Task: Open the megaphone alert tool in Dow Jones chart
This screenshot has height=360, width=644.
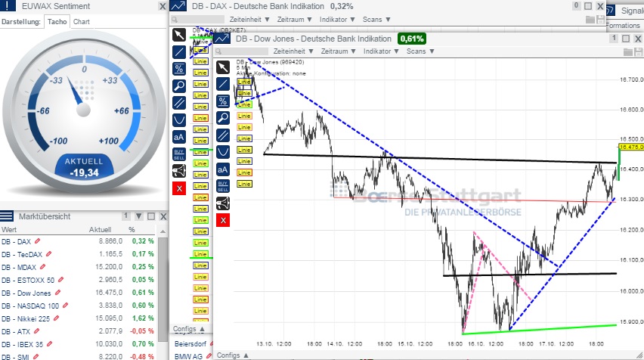Action: 223,203
